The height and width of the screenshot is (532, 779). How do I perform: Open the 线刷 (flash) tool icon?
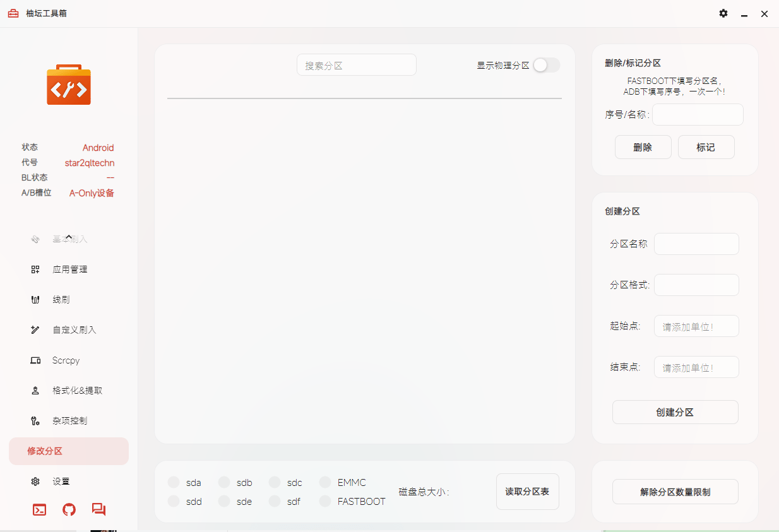tap(35, 299)
